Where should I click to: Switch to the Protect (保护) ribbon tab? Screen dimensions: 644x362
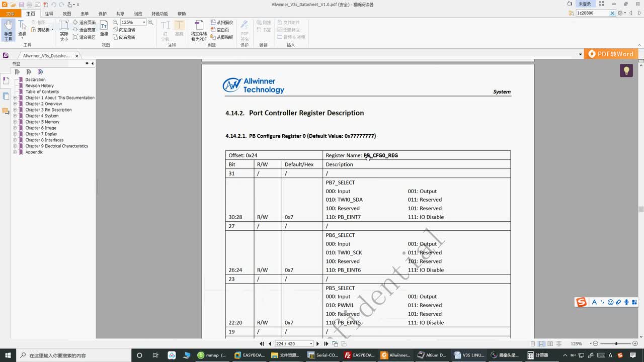tap(103, 14)
